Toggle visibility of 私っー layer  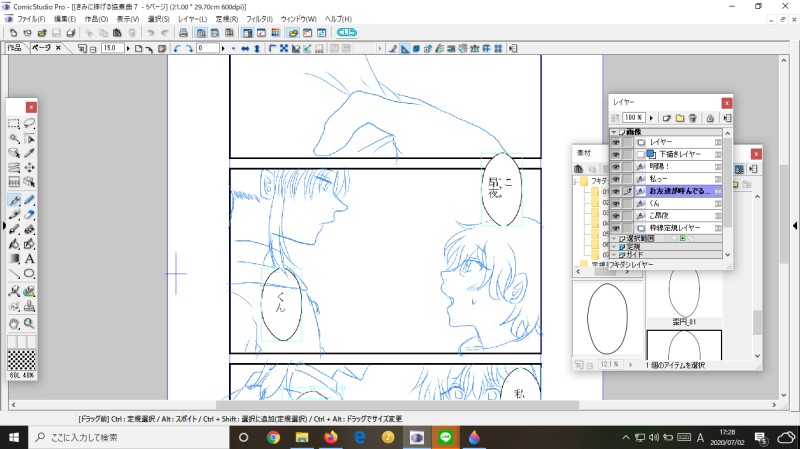616,179
